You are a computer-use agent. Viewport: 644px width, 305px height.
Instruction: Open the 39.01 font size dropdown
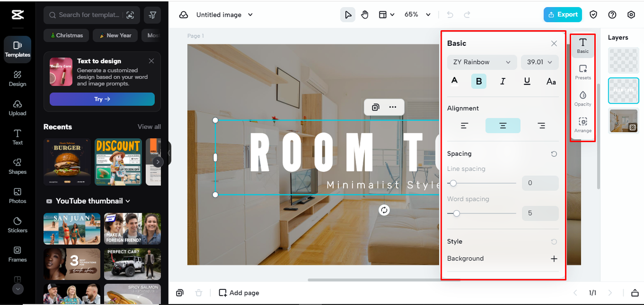tap(539, 62)
